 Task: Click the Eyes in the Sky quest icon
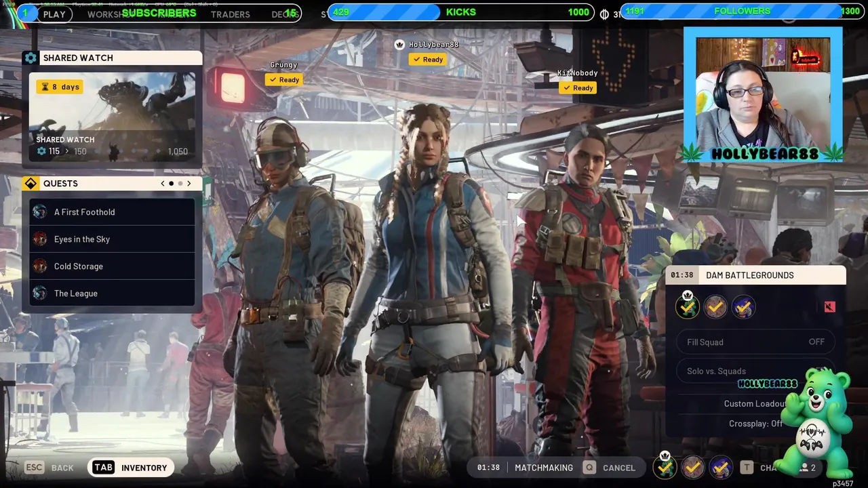[x=40, y=239]
